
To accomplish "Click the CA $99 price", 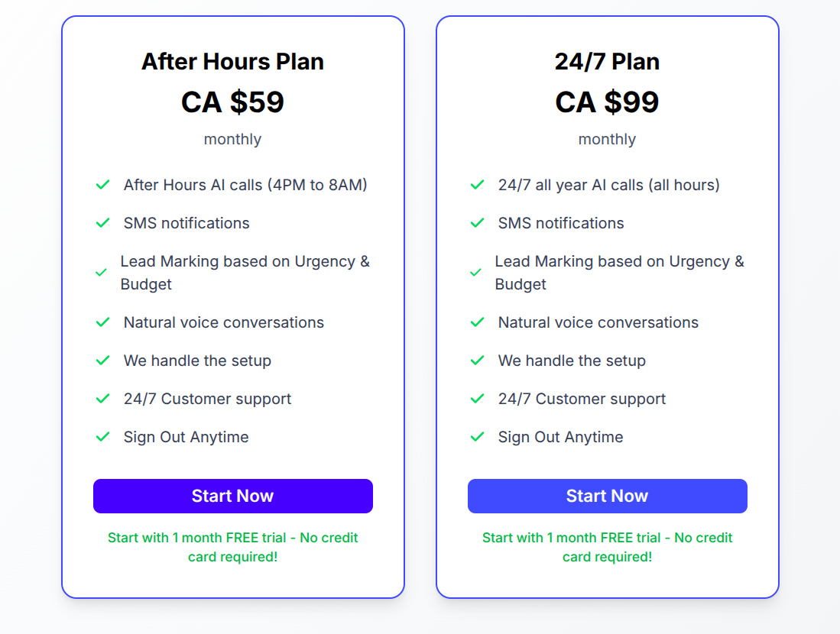I will pos(607,102).
